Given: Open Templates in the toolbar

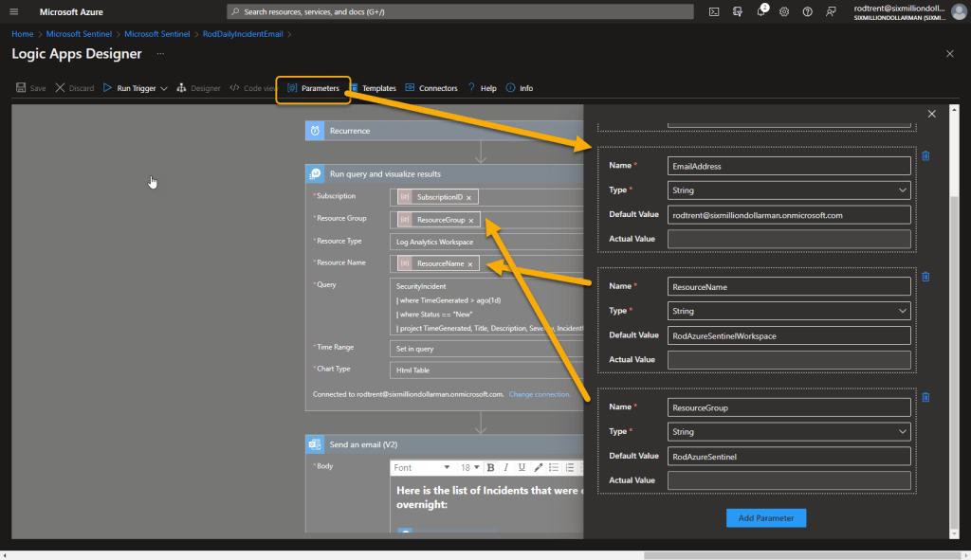Looking at the screenshot, I should click(x=374, y=88).
